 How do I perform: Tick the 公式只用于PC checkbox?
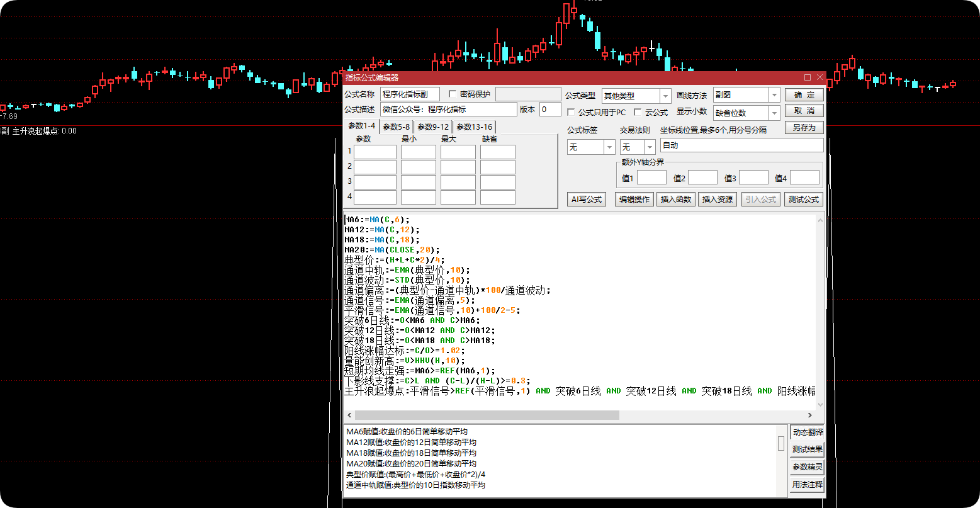[572, 112]
